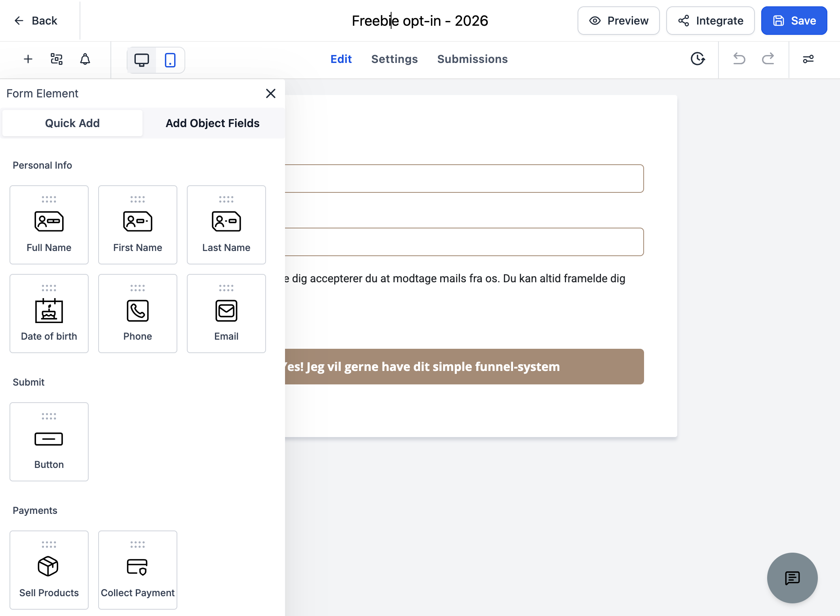The image size is (840, 616).
Task: Open the Submissions tab
Action: coord(472,59)
